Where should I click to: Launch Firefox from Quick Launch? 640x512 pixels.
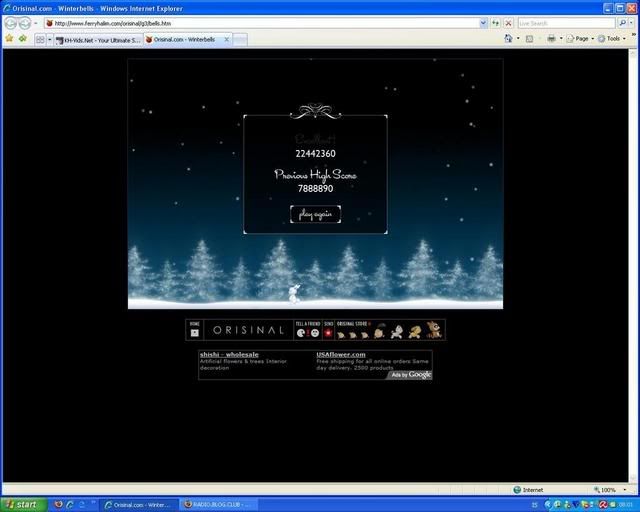58,505
